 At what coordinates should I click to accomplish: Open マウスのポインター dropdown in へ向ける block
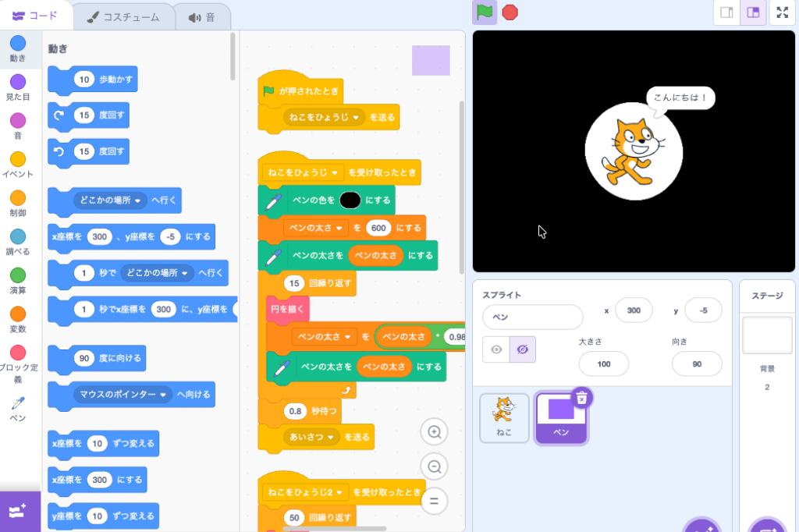164,395
